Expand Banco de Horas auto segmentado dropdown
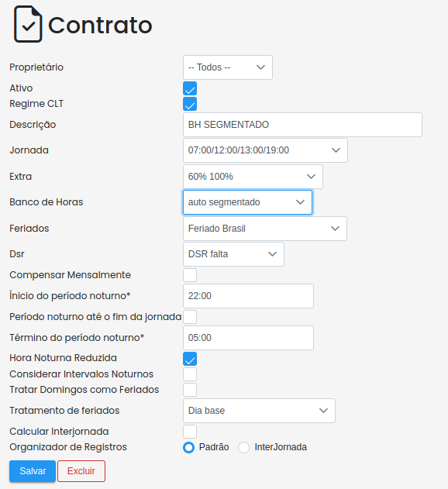The height and width of the screenshot is (489, 448). point(247,202)
